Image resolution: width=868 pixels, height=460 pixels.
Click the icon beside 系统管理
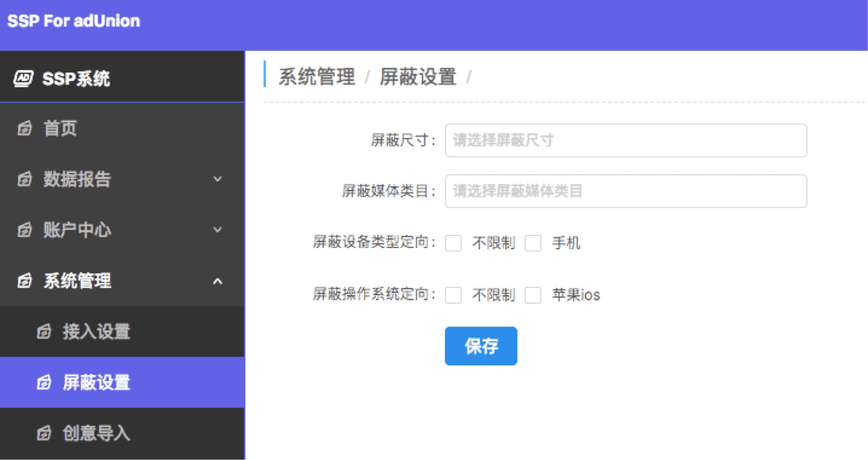[24, 281]
